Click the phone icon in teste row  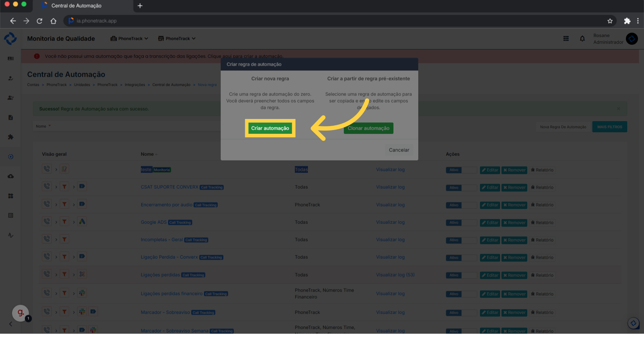[47, 169]
